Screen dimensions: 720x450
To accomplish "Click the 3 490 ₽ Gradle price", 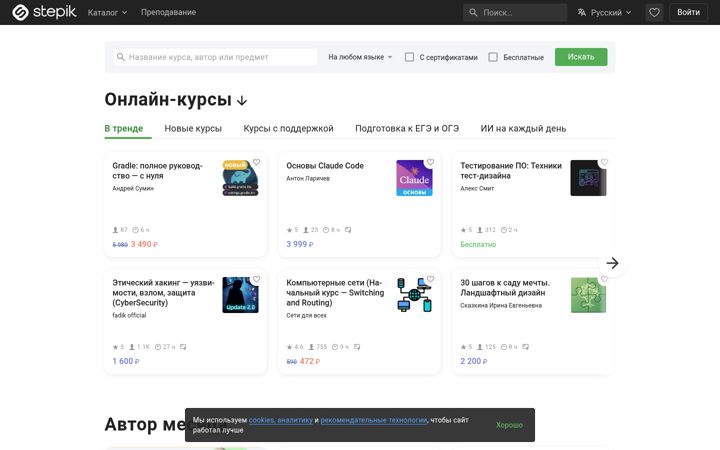I will pyautogui.click(x=144, y=244).
